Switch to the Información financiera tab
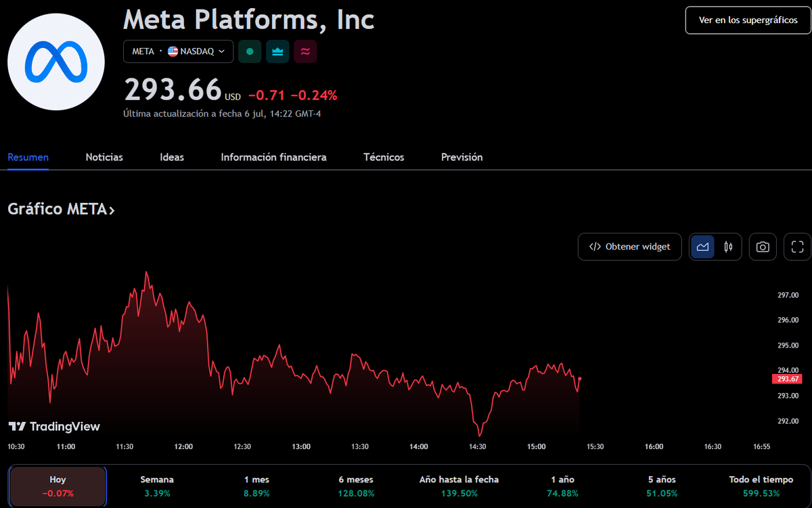The height and width of the screenshot is (508, 812). pos(273,157)
